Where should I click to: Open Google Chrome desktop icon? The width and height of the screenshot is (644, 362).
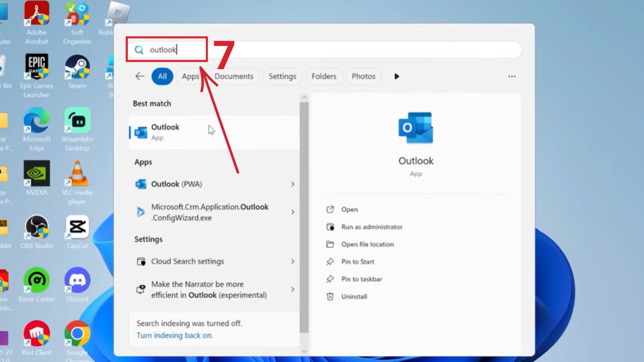point(77,341)
